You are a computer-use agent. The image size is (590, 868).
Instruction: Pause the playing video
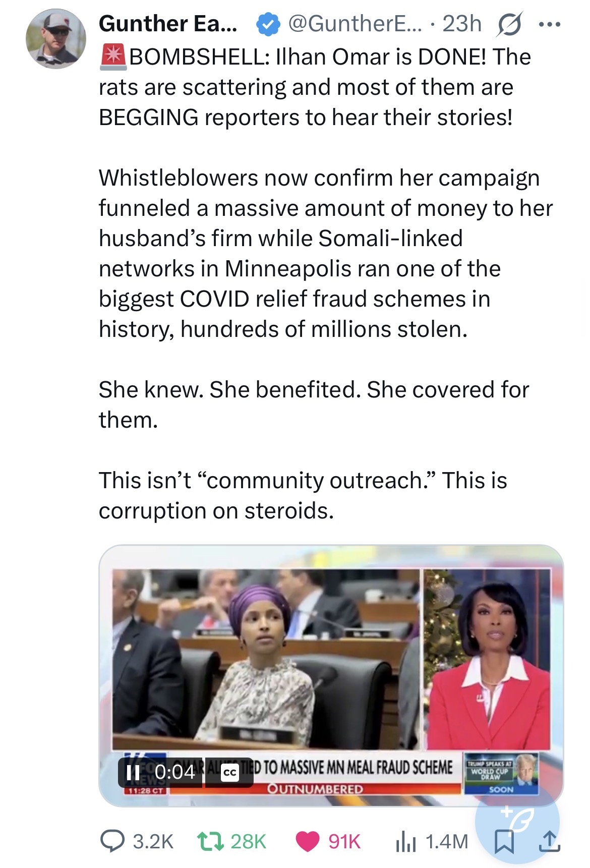pos(133,772)
